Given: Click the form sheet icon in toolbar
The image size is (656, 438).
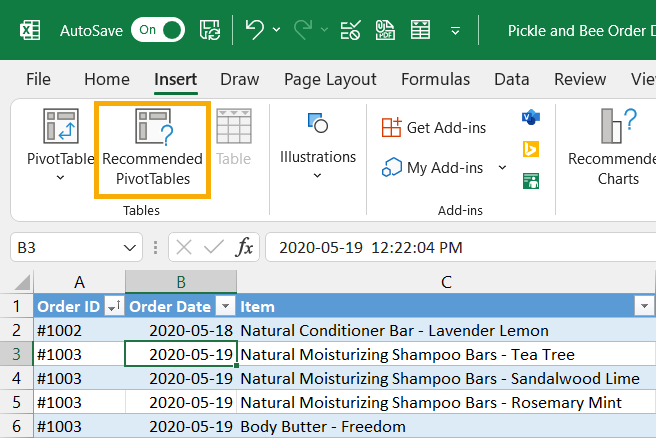Looking at the screenshot, I should pyautogui.click(x=420, y=30).
